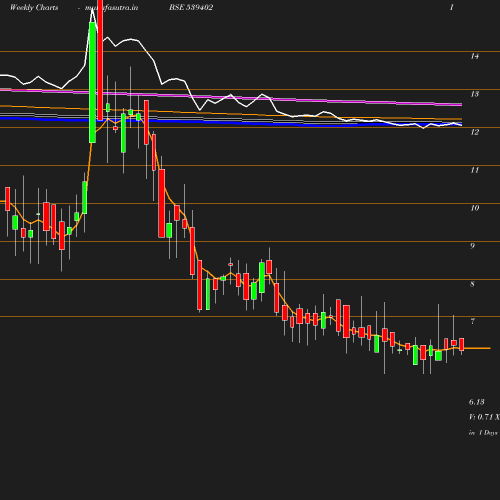The width and height of the screenshot is (500, 500).
Task: Click the price axis label '10'
Action: tap(475, 208)
